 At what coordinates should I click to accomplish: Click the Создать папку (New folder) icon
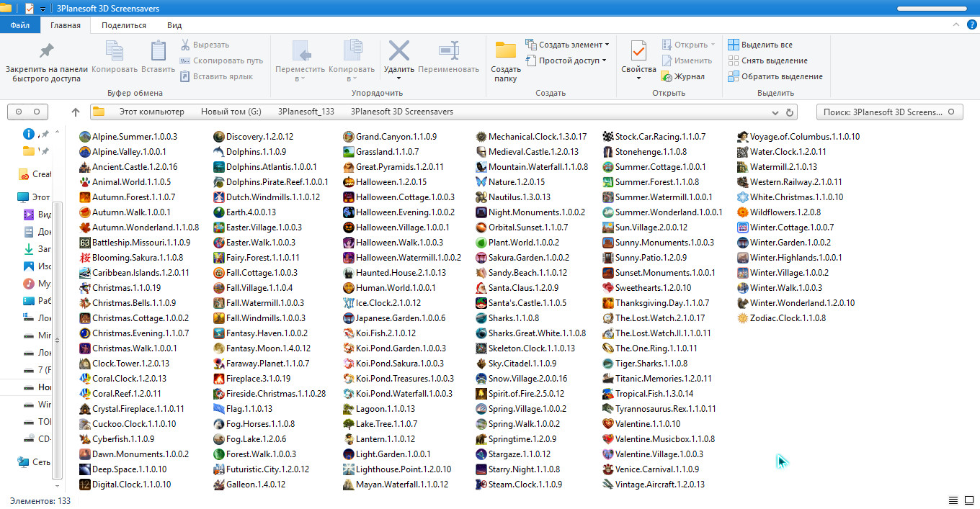506,52
